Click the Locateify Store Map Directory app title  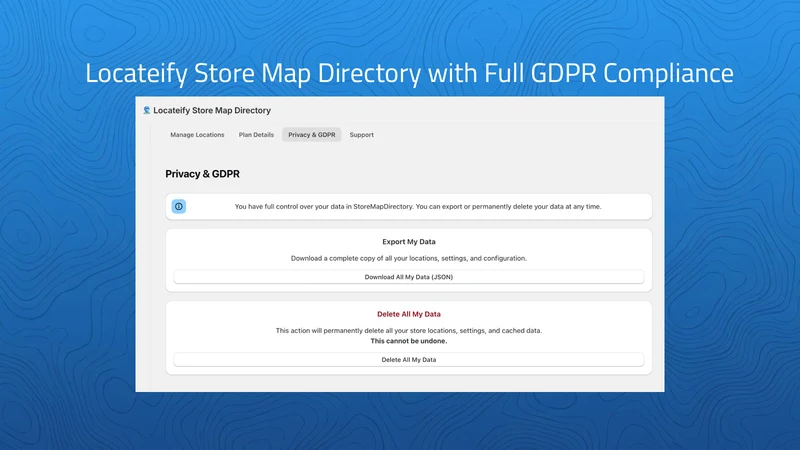click(212, 110)
